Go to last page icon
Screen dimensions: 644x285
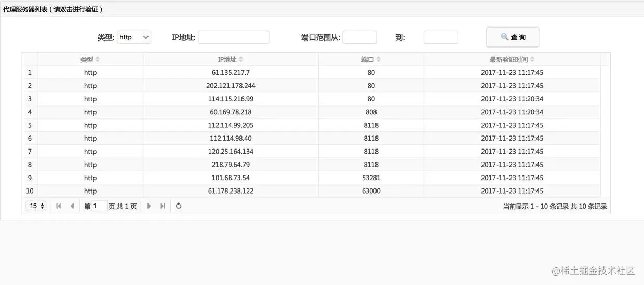pyautogui.click(x=163, y=206)
